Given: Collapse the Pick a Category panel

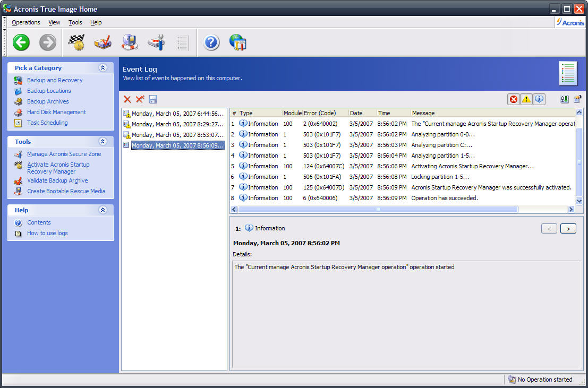Looking at the screenshot, I should (103, 68).
